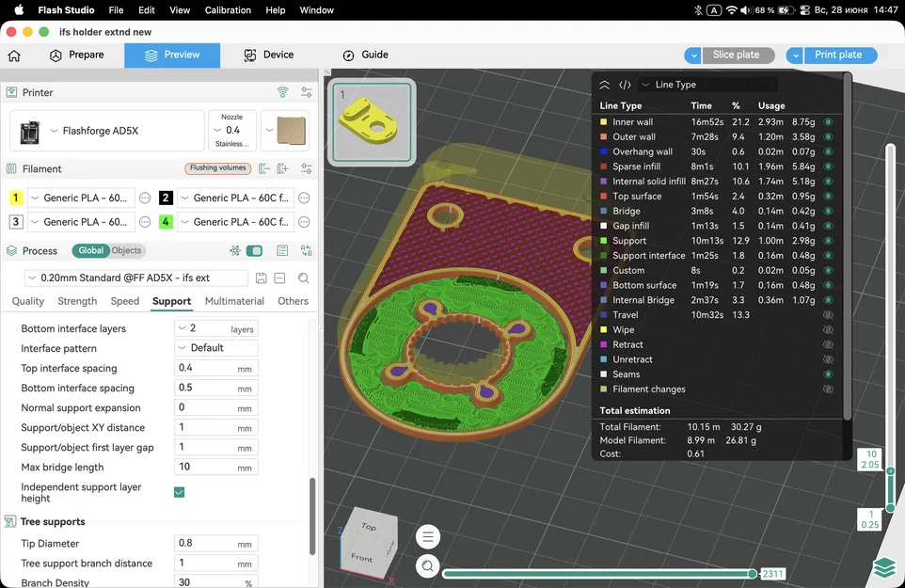Open the compare presets icon
Image resolution: width=905 pixels, height=588 pixels.
307,250
